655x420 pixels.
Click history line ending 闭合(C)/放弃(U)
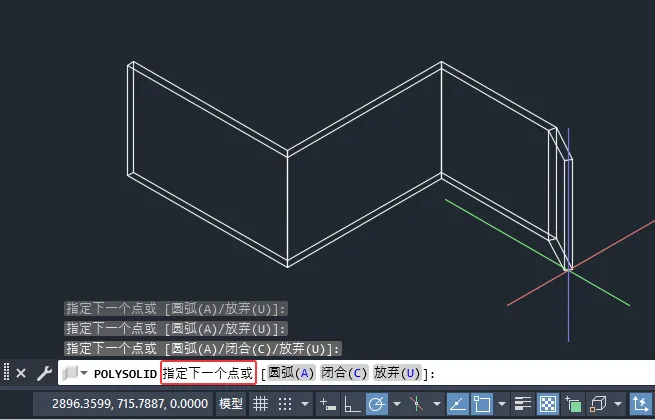203,349
